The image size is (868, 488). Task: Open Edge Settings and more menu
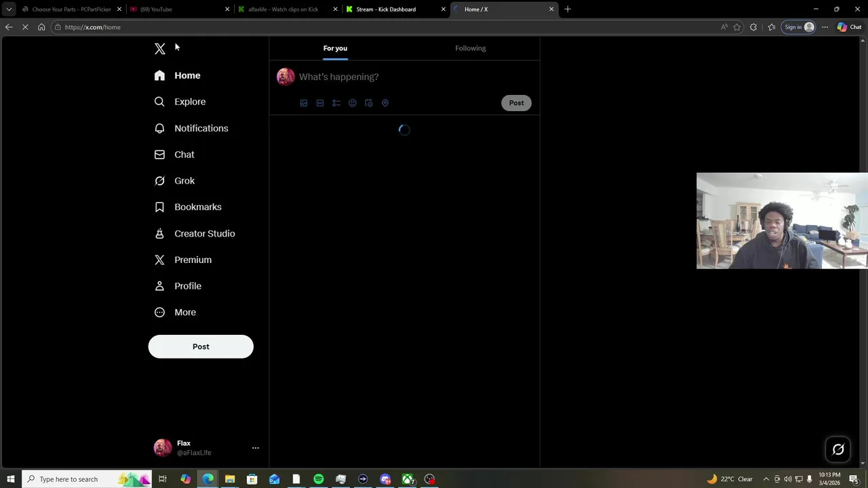click(825, 27)
